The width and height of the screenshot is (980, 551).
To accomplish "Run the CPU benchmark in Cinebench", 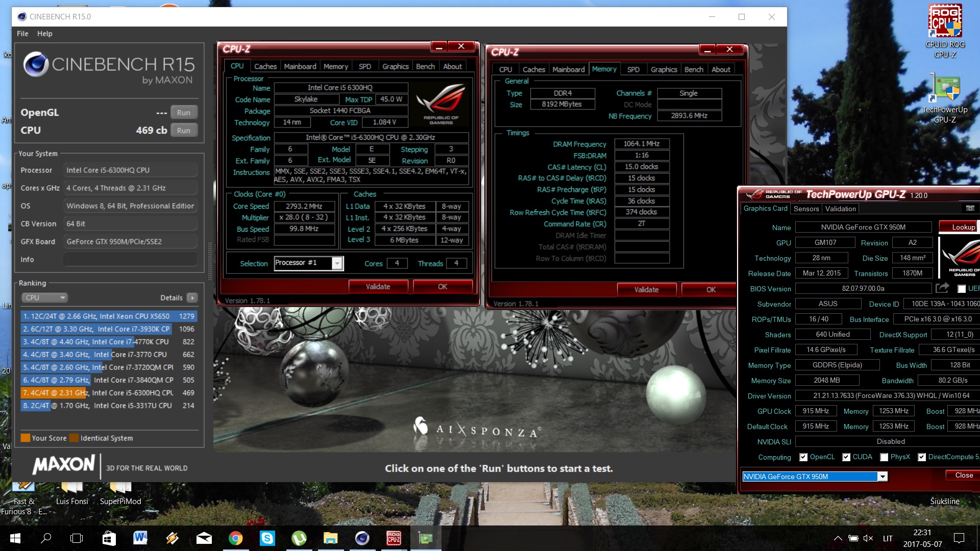I will point(184,130).
